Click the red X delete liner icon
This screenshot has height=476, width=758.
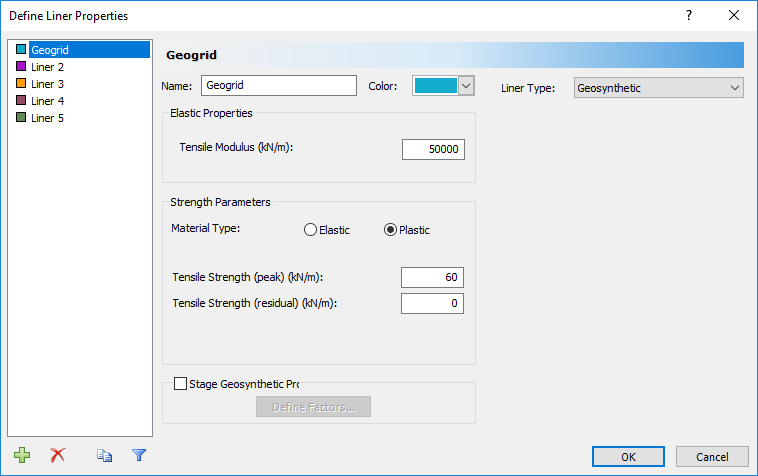pyautogui.click(x=57, y=455)
